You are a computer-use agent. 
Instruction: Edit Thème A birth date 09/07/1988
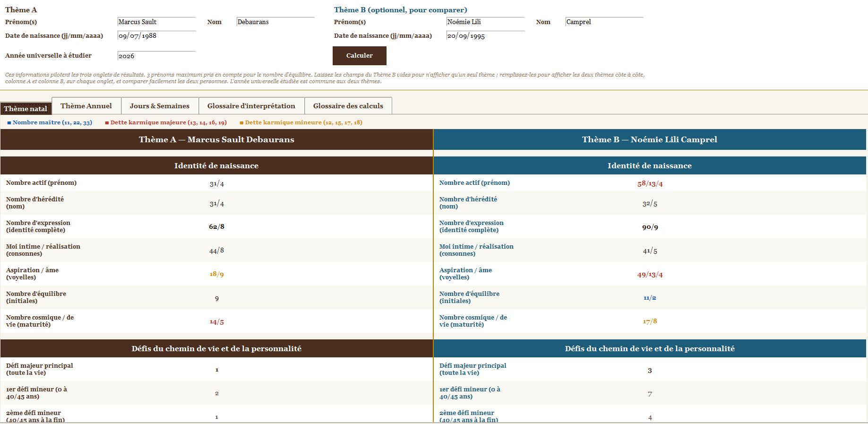156,35
